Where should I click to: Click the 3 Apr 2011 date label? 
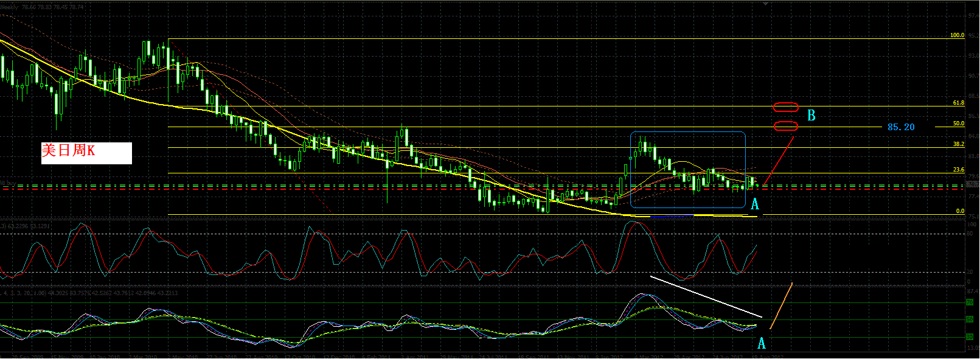coord(414,357)
